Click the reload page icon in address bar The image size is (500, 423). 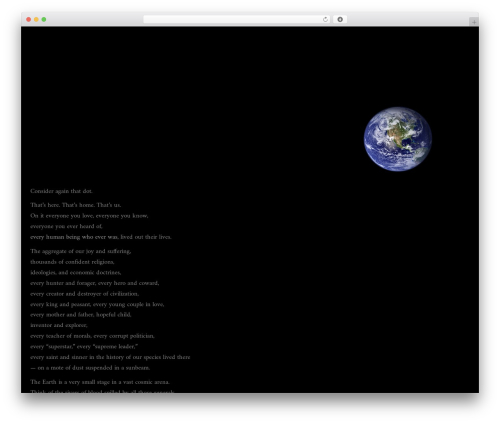tap(325, 19)
